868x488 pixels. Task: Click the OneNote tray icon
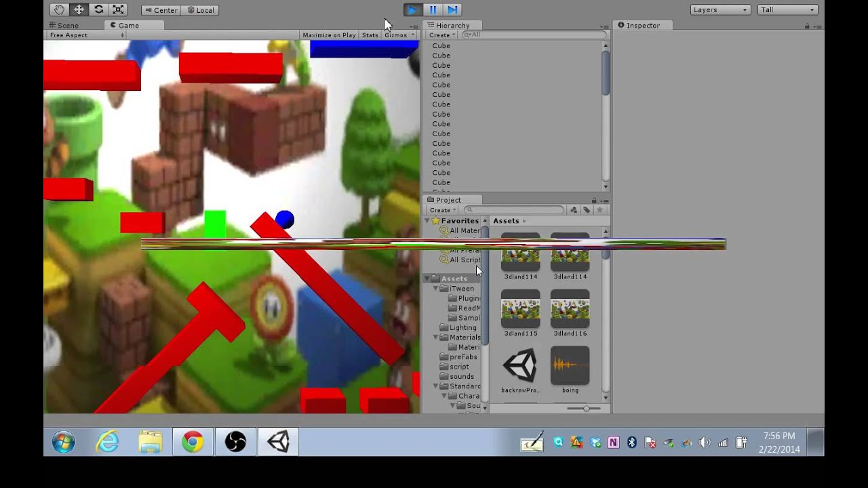tap(614, 443)
